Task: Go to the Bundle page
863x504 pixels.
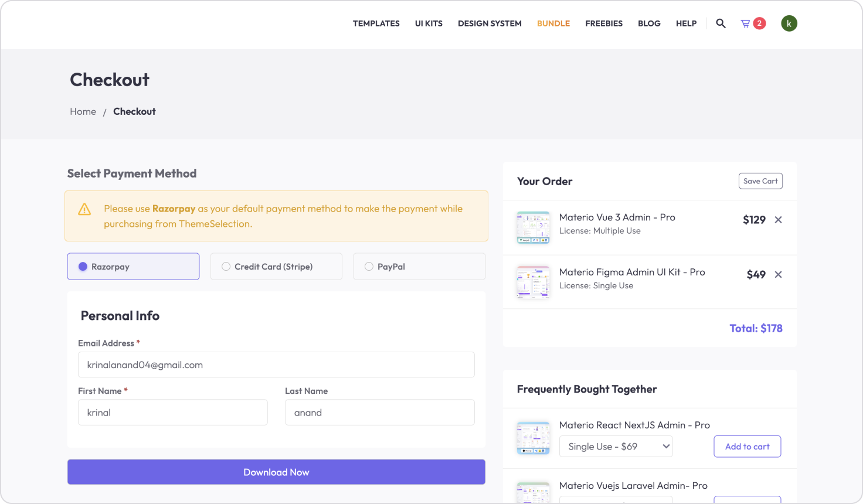Action: click(x=553, y=23)
